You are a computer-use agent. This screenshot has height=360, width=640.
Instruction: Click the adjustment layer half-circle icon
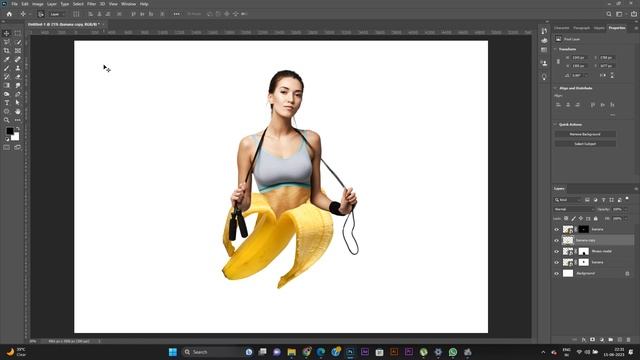pyautogui.click(x=602, y=340)
